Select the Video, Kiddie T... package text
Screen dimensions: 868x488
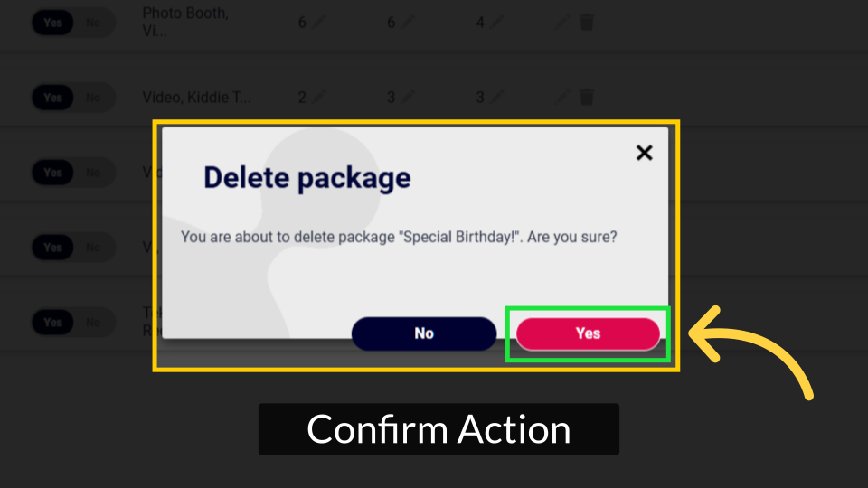click(196, 98)
